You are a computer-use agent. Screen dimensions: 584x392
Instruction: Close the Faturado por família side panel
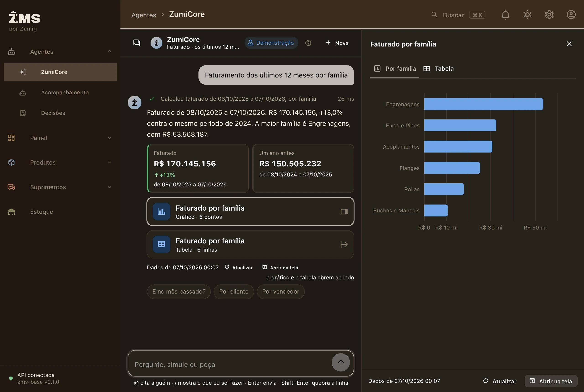tap(569, 44)
